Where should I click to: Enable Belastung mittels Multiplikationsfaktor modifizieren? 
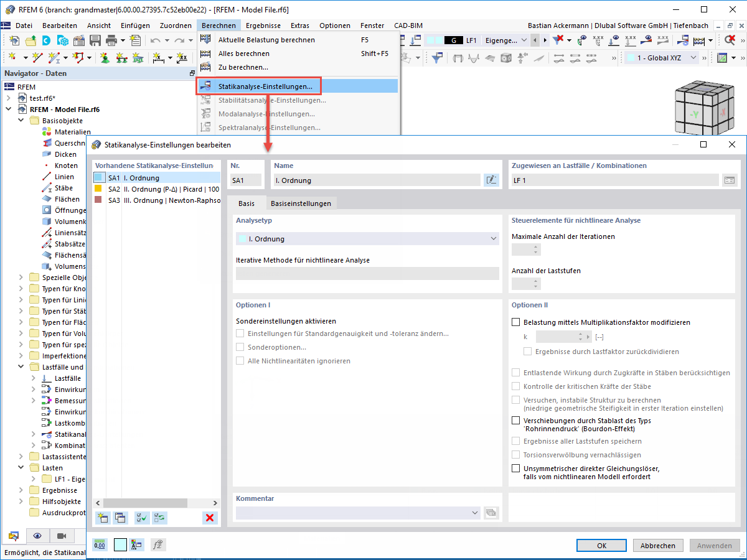point(515,322)
